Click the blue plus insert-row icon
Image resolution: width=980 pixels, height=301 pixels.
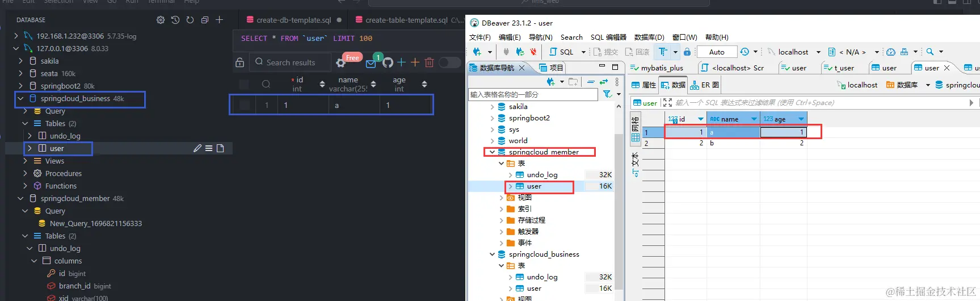(x=401, y=62)
